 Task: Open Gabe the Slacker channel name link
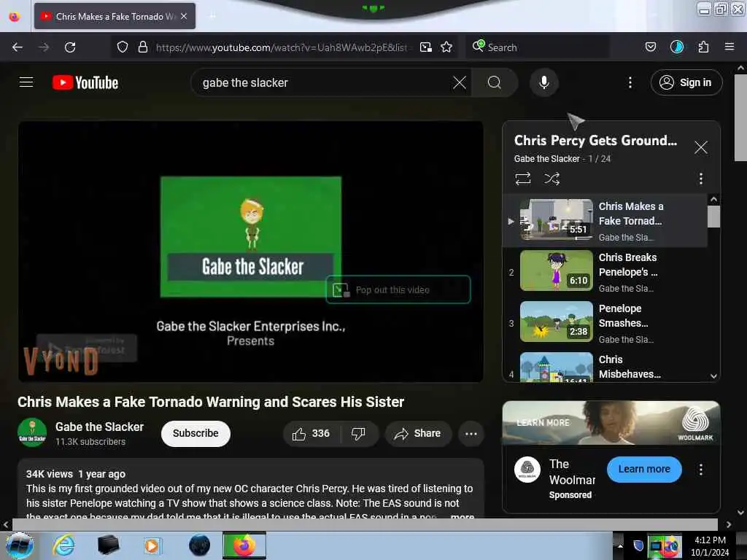(99, 427)
